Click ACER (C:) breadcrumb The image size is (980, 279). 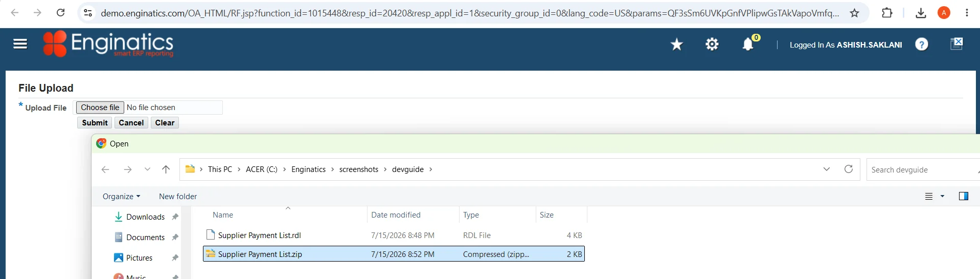pyautogui.click(x=262, y=169)
